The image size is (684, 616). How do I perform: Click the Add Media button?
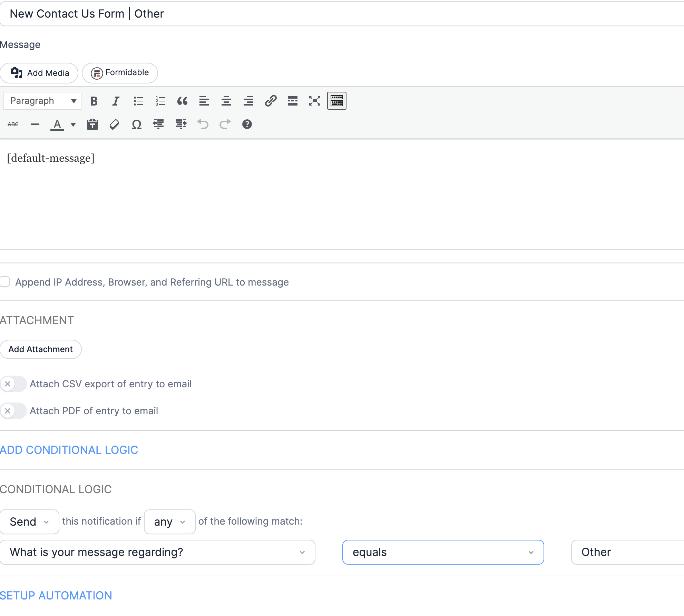point(39,73)
